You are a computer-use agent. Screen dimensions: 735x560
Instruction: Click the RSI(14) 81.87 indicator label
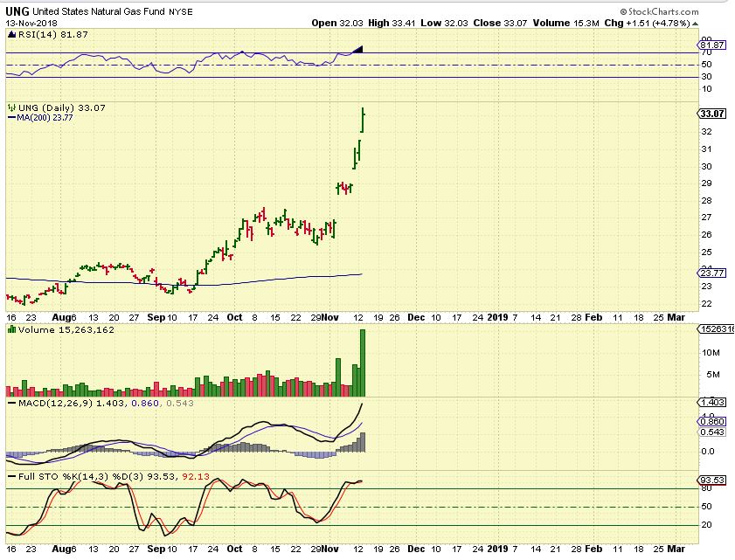(x=52, y=35)
